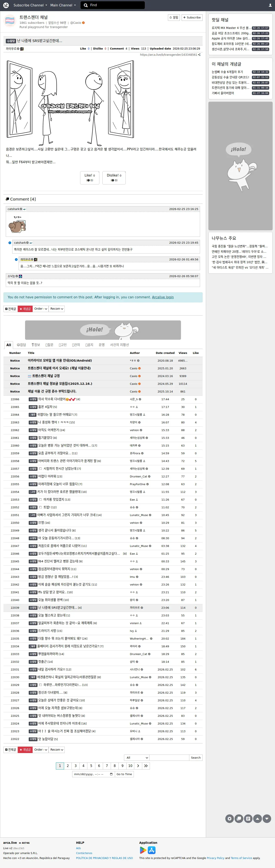Image resolution: width=275 pixels, height=868 pixels.
Task: Switch to the All category tab
Action: point(9,345)
